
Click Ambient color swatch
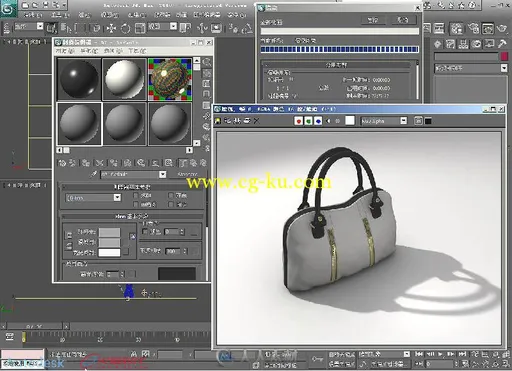[109, 232]
